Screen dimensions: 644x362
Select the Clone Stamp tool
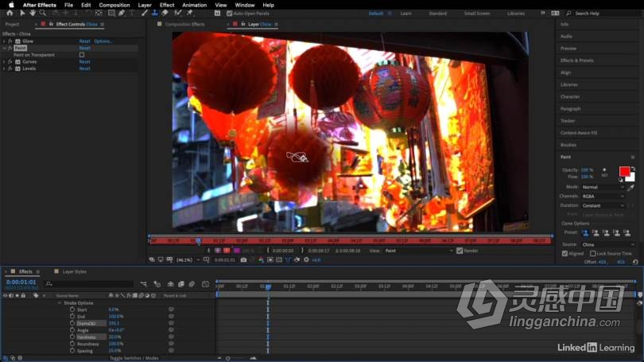click(x=154, y=14)
